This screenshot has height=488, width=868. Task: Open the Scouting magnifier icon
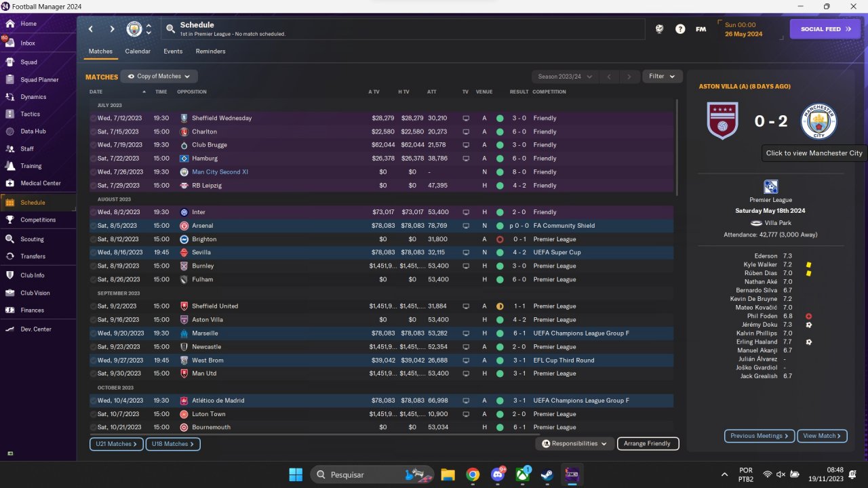tap(9, 239)
